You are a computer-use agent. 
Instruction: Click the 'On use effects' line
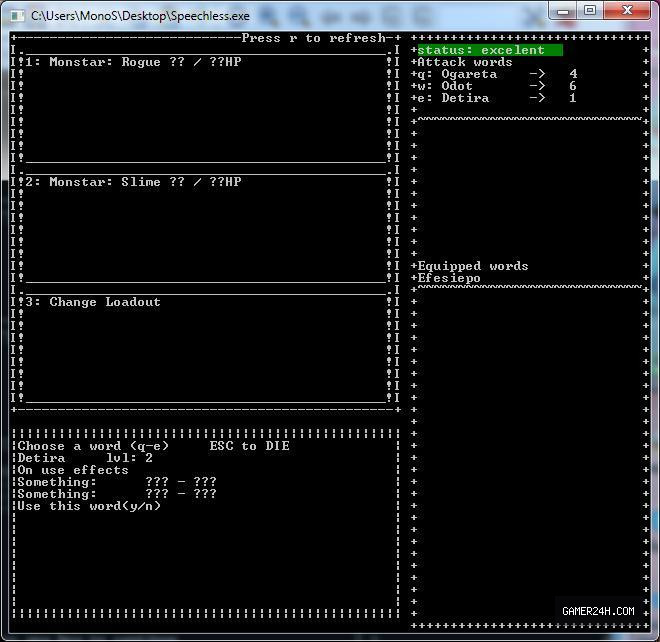pyautogui.click(x=73, y=470)
